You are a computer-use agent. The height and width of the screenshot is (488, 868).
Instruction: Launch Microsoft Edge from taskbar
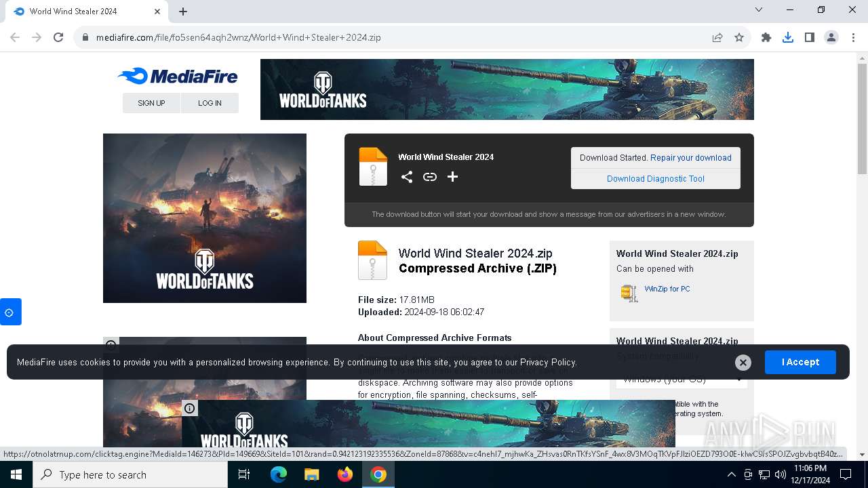pyautogui.click(x=279, y=474)
